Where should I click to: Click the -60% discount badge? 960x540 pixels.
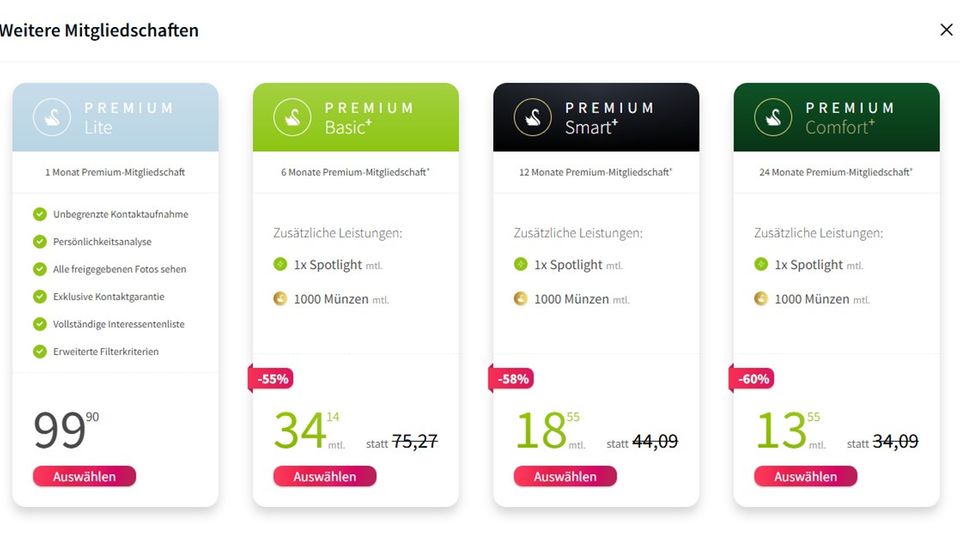[x=752, y=379]
